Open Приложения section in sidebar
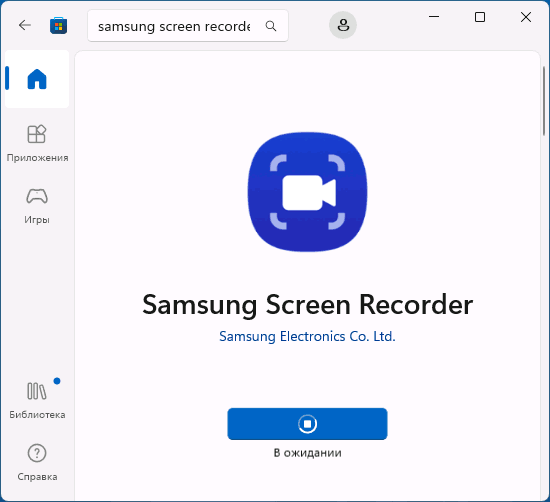The height and width of the screenshot is (502, 550). [37, 143]
